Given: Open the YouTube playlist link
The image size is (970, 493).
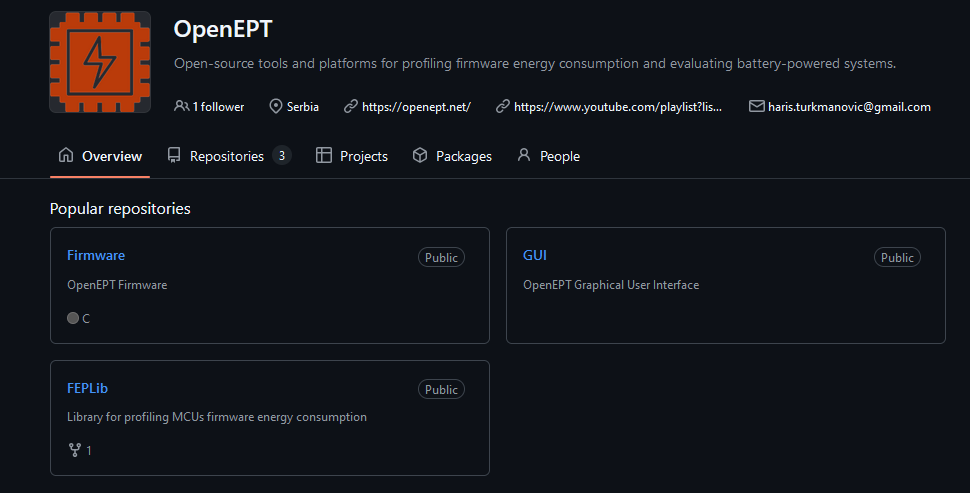Looking at the screenshot, I should click(x=617, y=106).
